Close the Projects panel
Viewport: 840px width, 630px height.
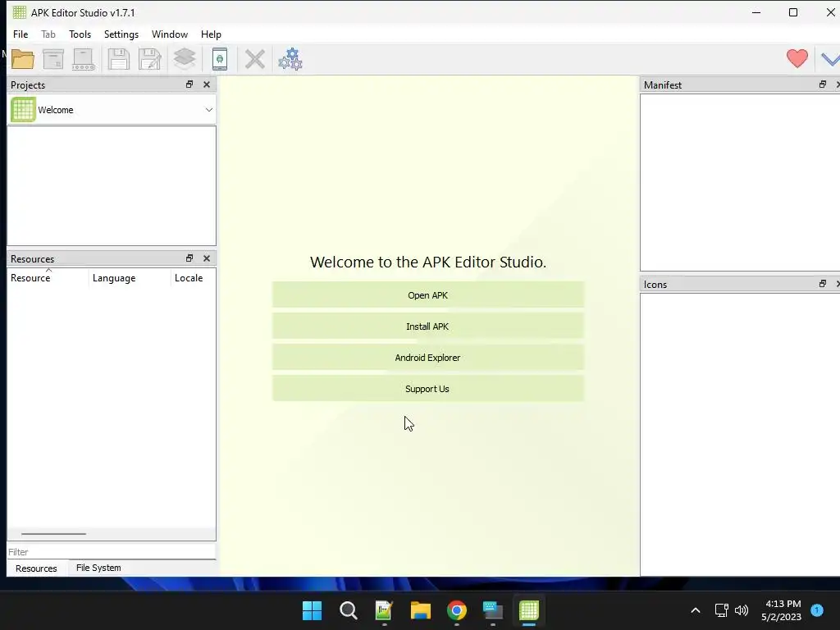(206, 84)
